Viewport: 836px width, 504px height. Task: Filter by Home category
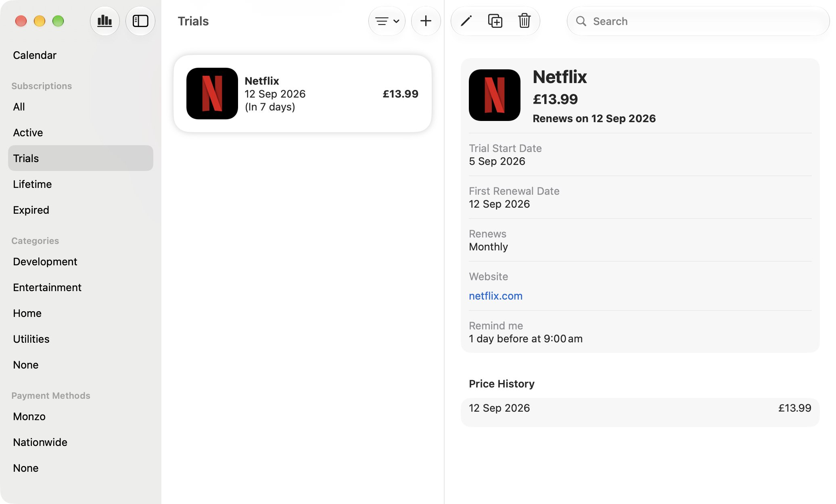coord(81,313)
